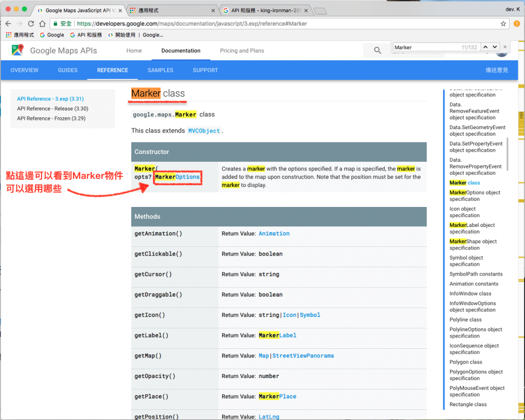Go to Data.SetGeometryEvent object specification link

tap(477, 131)
